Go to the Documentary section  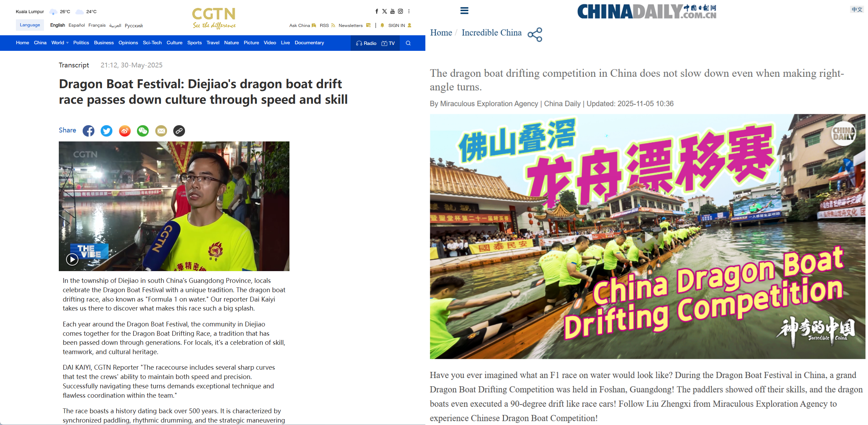click(309, 43)
